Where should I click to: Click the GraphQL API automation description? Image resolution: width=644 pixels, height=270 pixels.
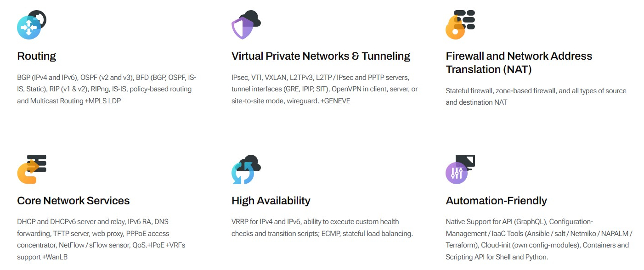538,239
